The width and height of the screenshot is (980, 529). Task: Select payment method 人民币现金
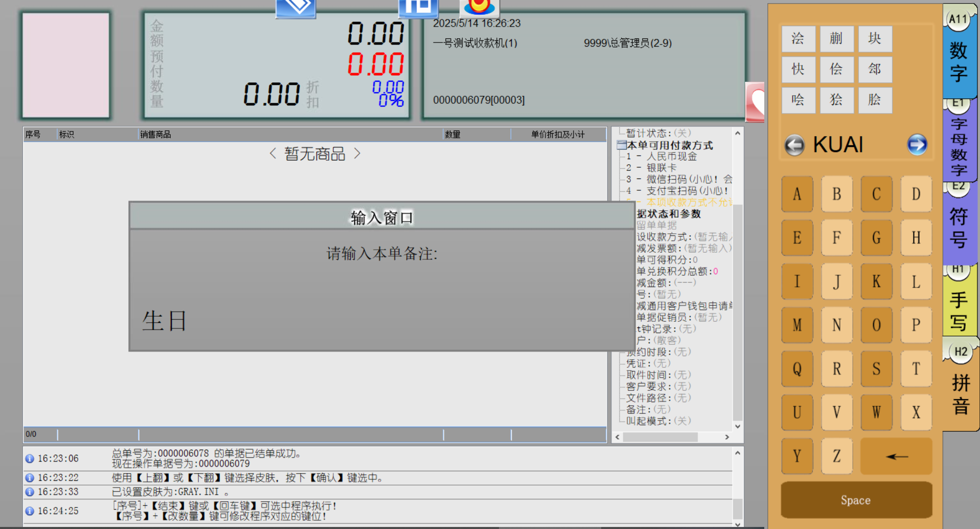(671, 157)
